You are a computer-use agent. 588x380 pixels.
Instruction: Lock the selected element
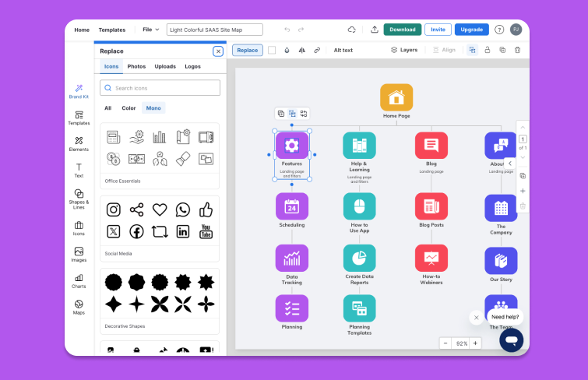(x=487, y=50)
